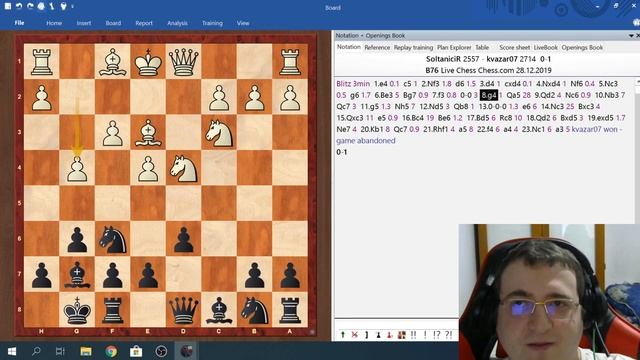Expand the quick access toolbar dropdown arrow
Image resolution: width=640 pixels, height=360 pixels.
[x=73, y=7]
